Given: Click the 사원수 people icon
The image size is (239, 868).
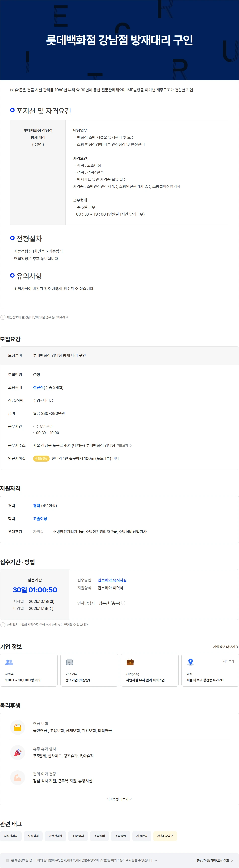Looking at the screenshot, I should 9,662.
